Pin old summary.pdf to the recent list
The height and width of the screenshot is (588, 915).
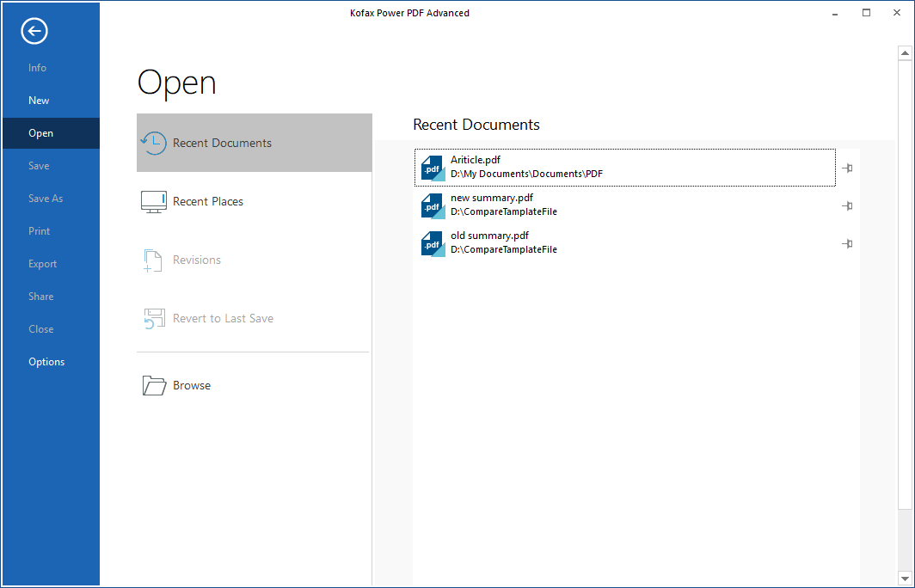[846, 244]
